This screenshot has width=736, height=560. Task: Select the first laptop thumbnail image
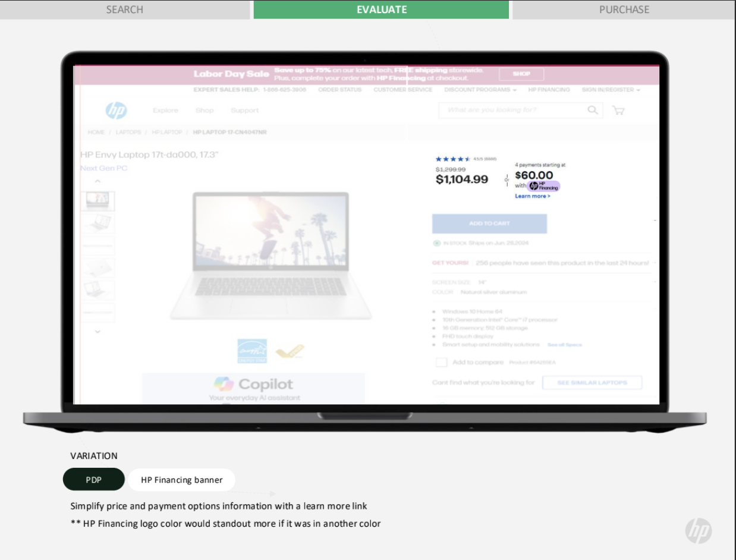click(97, 202)
